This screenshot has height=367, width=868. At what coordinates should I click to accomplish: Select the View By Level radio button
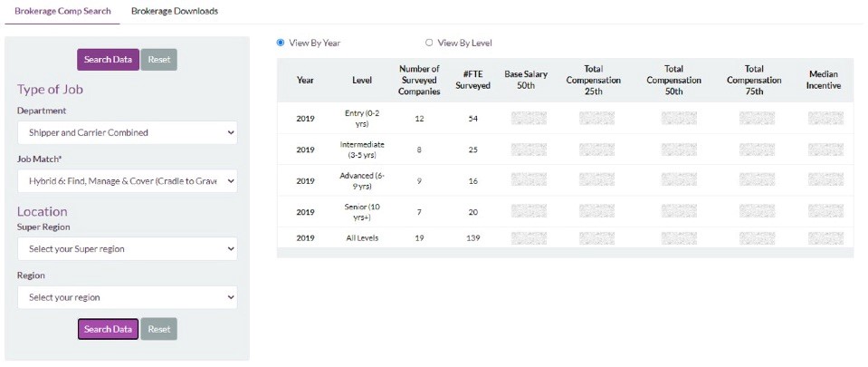pos(429,43)
